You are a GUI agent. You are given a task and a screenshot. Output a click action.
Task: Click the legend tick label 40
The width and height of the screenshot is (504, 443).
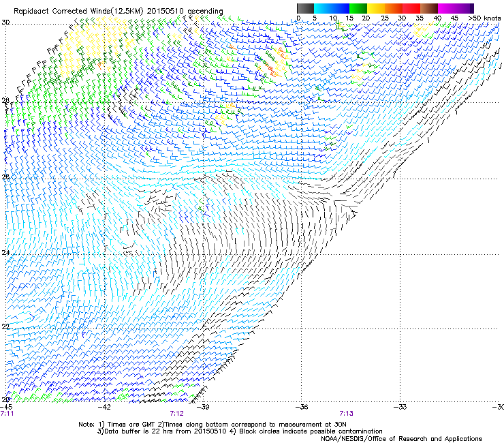[437, 18]
